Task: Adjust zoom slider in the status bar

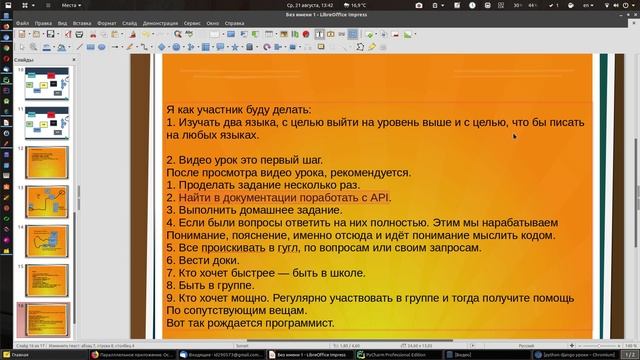Action: click(598, 346)
